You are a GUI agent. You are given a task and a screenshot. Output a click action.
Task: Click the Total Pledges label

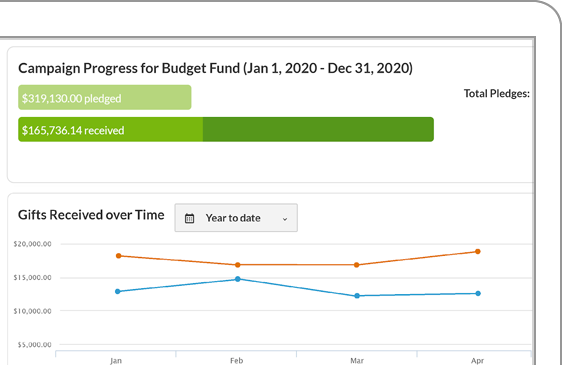tap(497, 94)
